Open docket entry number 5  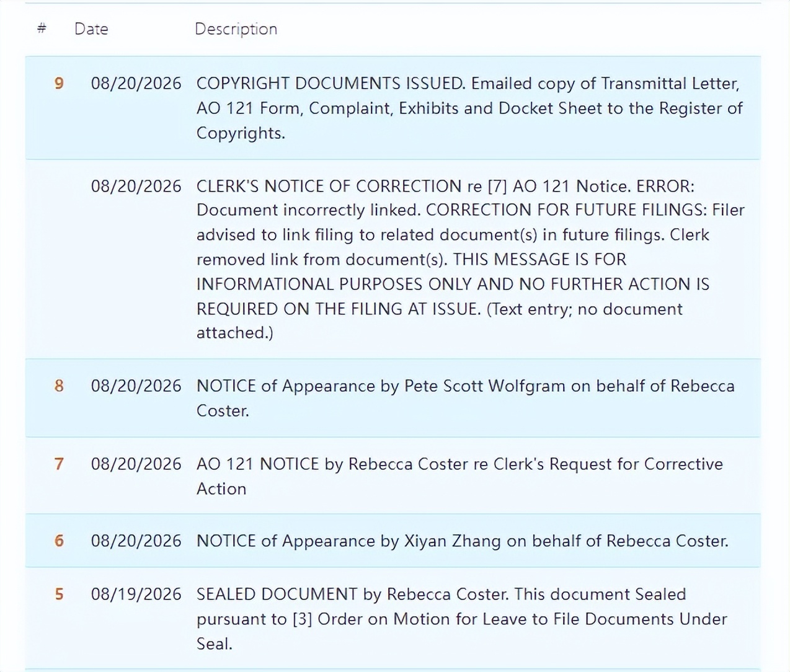coord(59,595)
